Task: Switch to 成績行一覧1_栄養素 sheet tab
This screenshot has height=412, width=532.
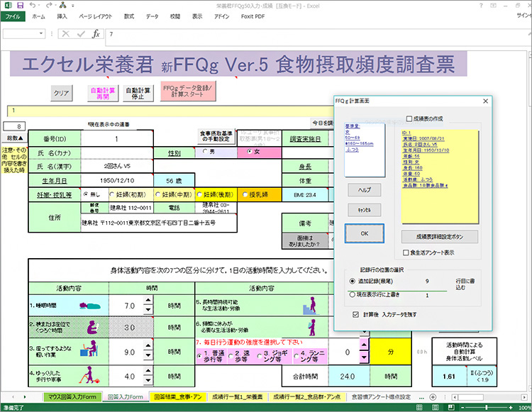Action: [x=237, y=396]
